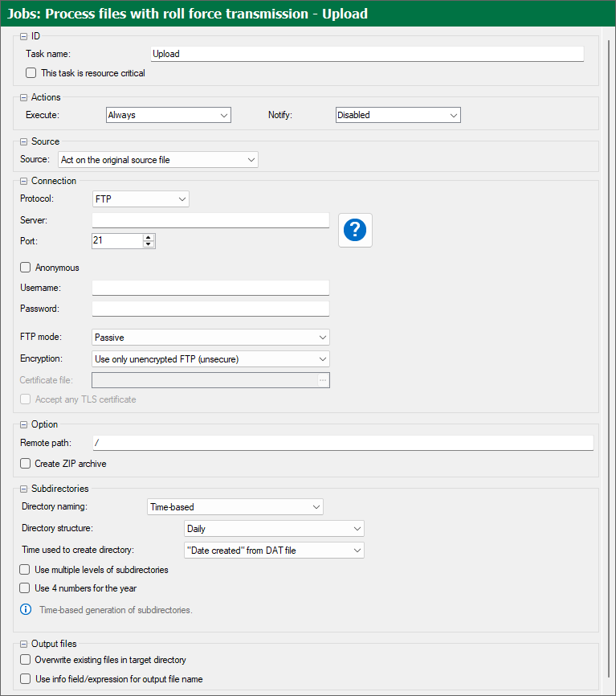616x696 pixels.
Task: Tick the Anonymous login checkbox
Action: pyautogui.click(x=25, y=267)
